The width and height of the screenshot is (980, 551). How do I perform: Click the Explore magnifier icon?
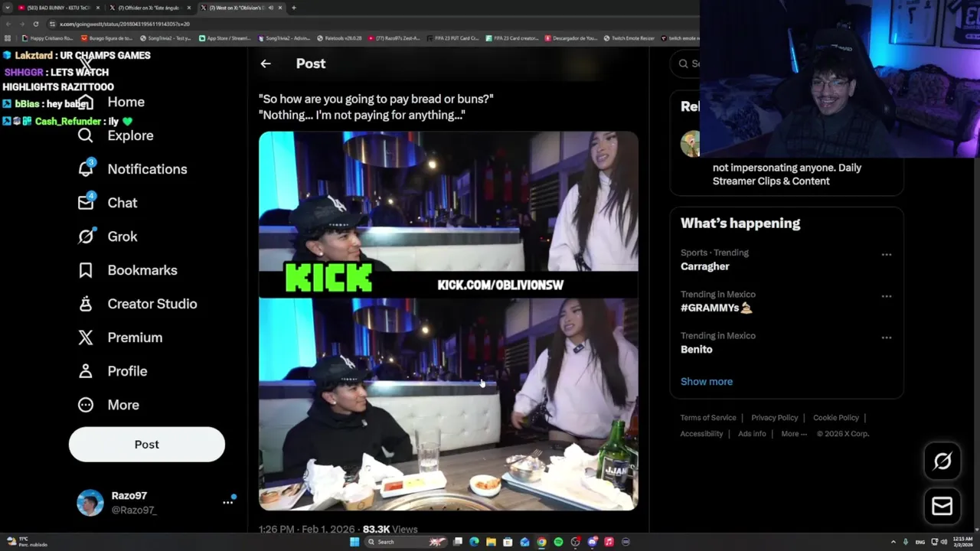point(86,135)
